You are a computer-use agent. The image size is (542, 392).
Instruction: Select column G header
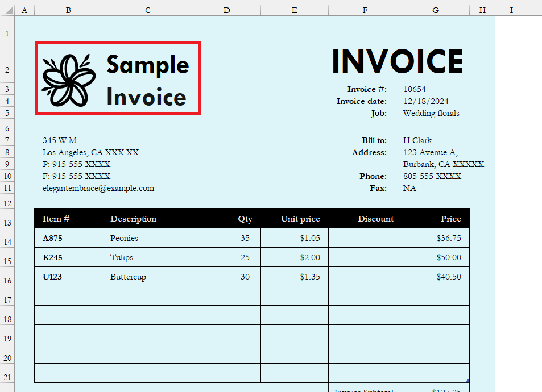click(x=436, y=10)
